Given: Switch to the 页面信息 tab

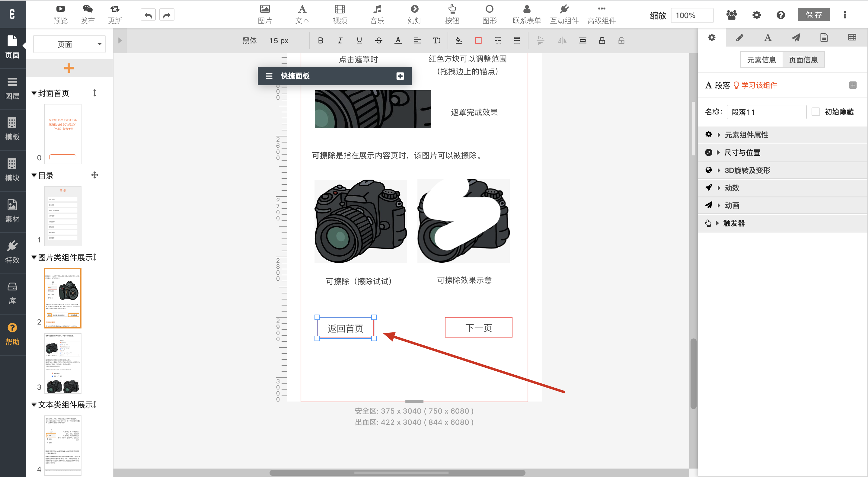Looking at the screenshot, I should pos(803,60).
